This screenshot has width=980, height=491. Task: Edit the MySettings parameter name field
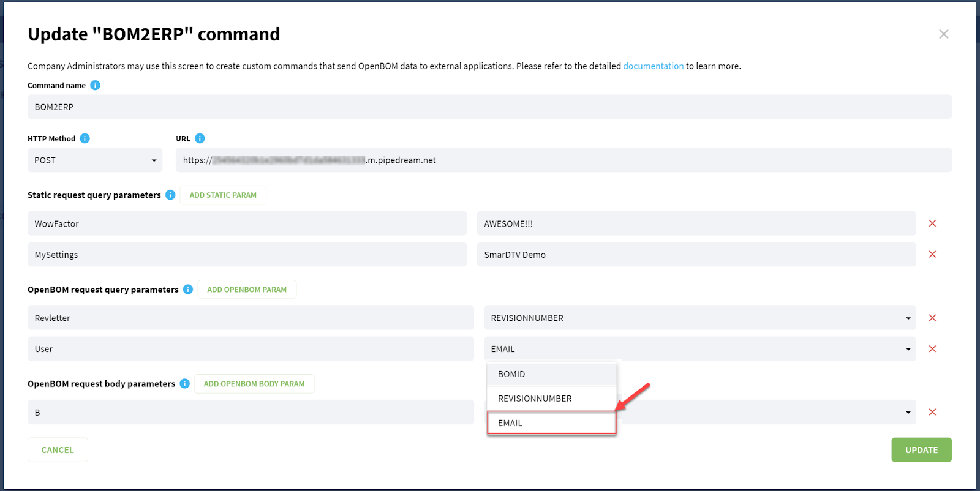tap(247, 254)
